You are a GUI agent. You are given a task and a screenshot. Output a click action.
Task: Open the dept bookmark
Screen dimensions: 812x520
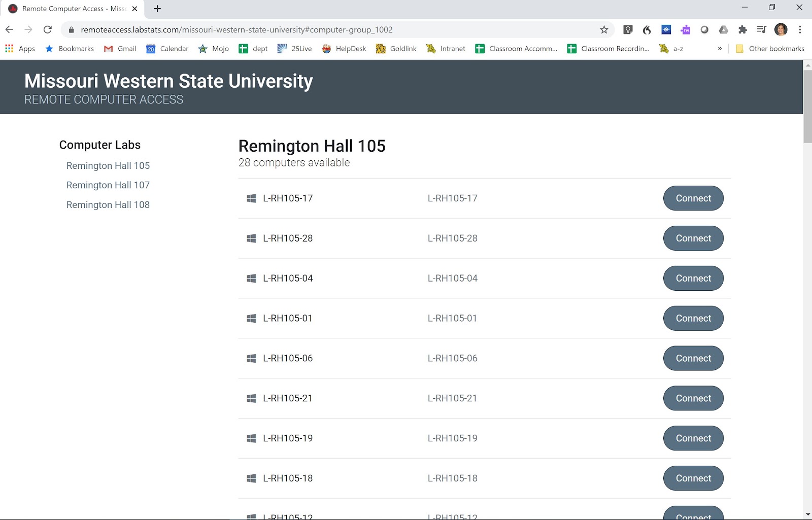pos(253,49)
